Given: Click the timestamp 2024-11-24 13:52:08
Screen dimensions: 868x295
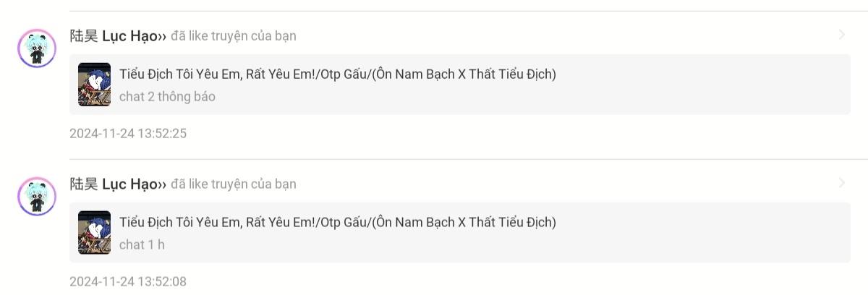Looking at the screenshot, I should click(128, 282).
